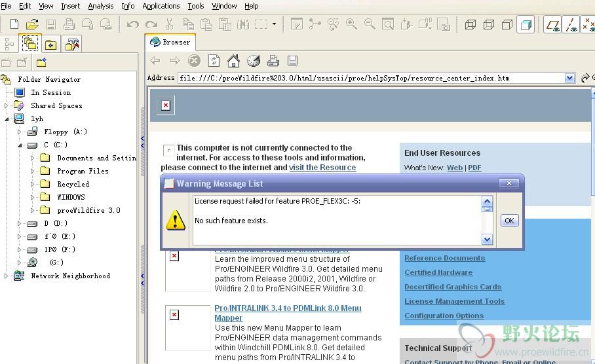Expand D (D:) drive node
The image size is (595, 364).
point(20,224)
